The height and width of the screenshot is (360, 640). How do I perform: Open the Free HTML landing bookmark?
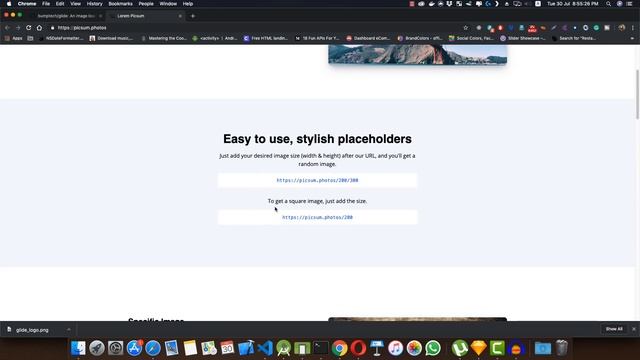(266, 38)
